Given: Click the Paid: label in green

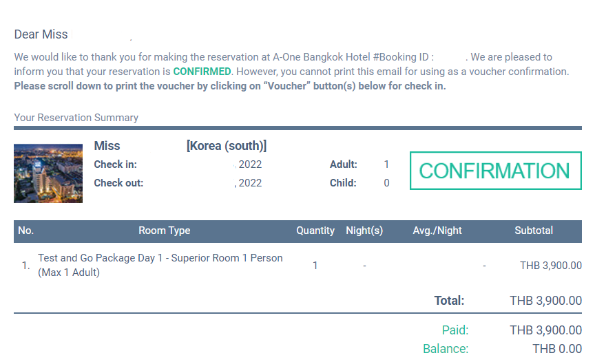Looking at the screenshot, I should pos(455,330).
